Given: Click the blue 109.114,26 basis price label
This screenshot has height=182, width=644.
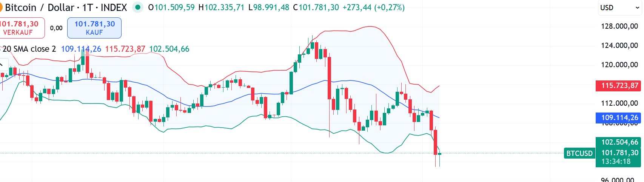Looking at the screenshot, I should pos(619,118).
